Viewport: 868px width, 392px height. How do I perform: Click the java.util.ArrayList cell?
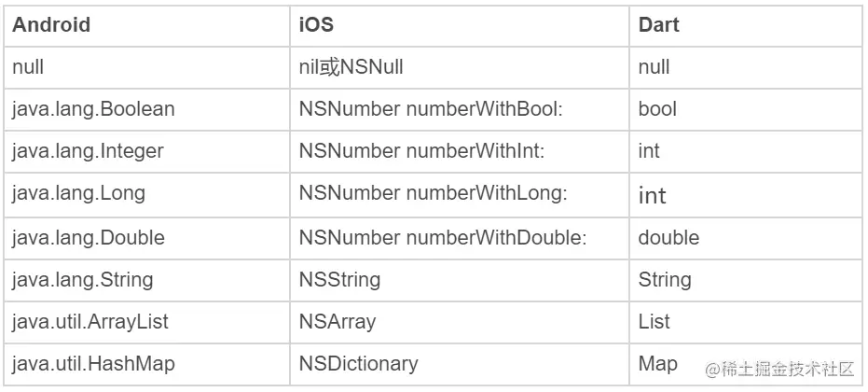tap(90, 321)
